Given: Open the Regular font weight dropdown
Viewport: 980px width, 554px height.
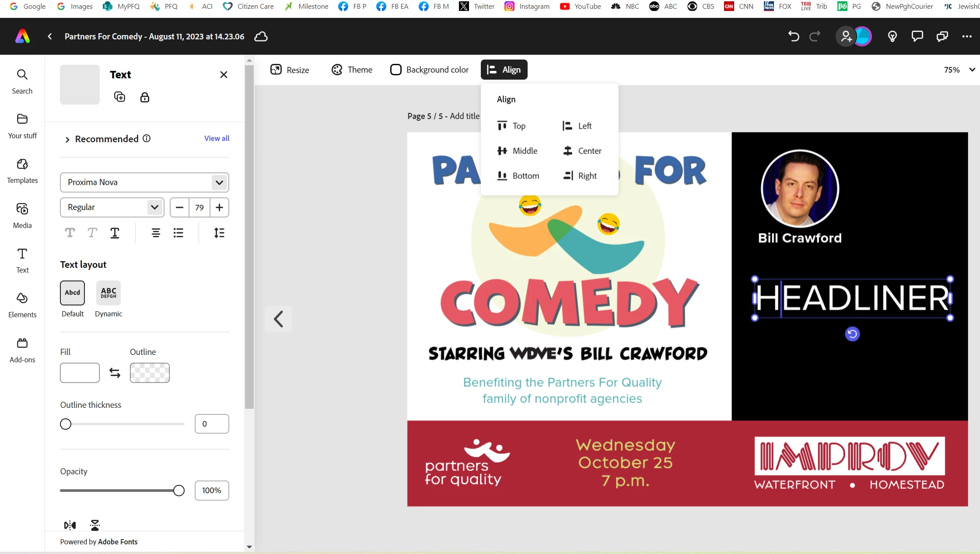Looking at the screenshot, I should (112, 207).
